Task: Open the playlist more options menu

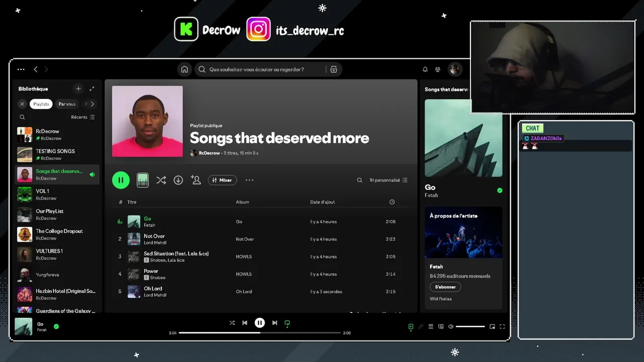Action: point(250,180)
